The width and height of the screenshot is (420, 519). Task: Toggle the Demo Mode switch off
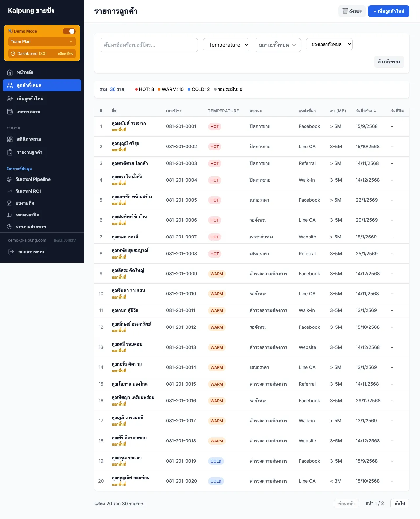[69, 31]
